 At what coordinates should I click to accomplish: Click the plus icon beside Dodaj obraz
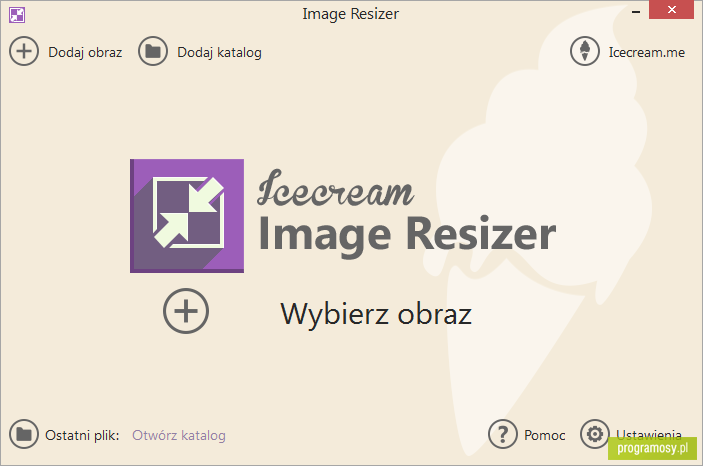click(x=24, y=51)
